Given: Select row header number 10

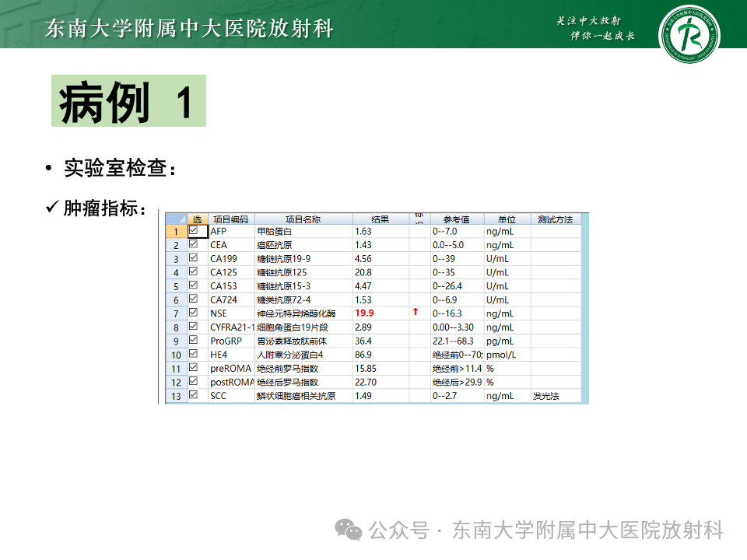Looking at the screenshot, I should 177,355.
